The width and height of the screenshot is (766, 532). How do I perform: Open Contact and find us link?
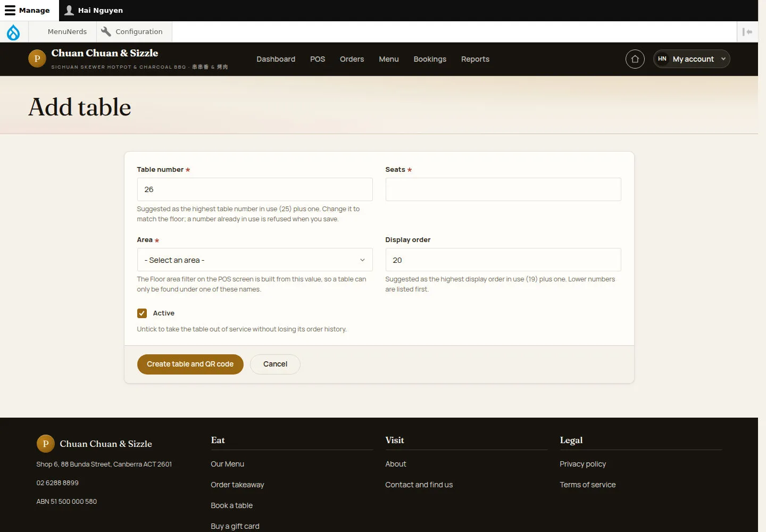click(419, 485)
